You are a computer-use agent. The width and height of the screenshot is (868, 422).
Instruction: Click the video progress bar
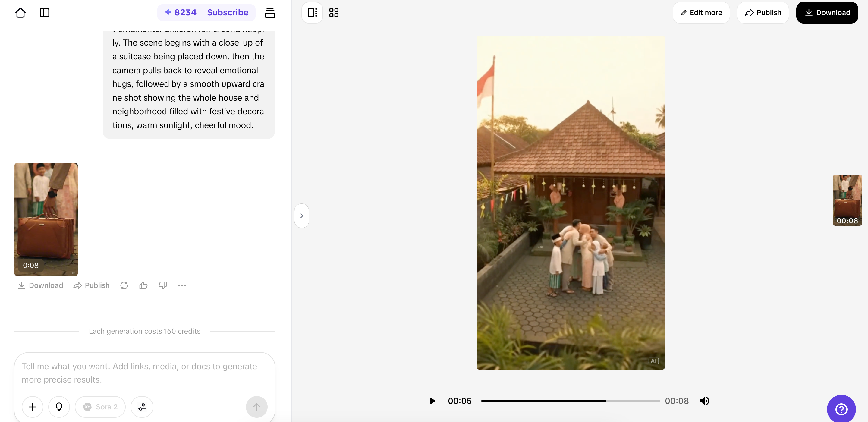click(x=570, y=401)
